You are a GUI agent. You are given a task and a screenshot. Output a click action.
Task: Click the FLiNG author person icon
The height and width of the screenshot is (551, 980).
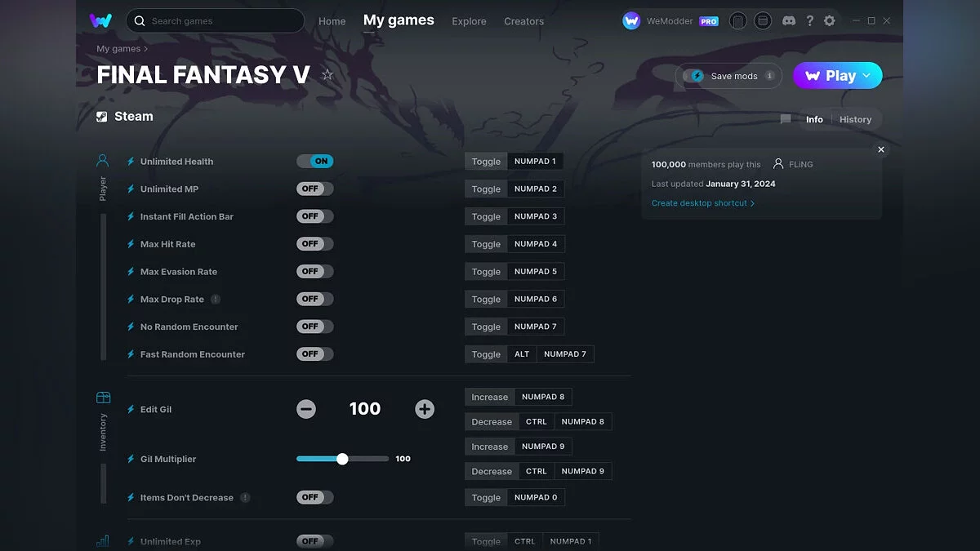(778, 164)
